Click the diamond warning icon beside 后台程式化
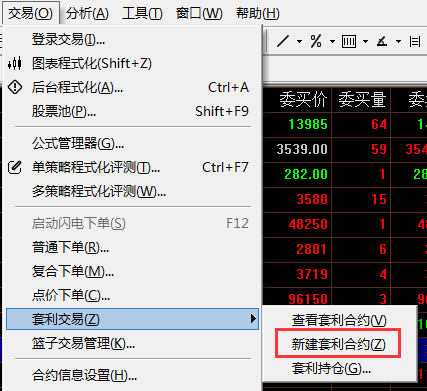Viewport: 427px width, 391px height. tap(15, 87)
